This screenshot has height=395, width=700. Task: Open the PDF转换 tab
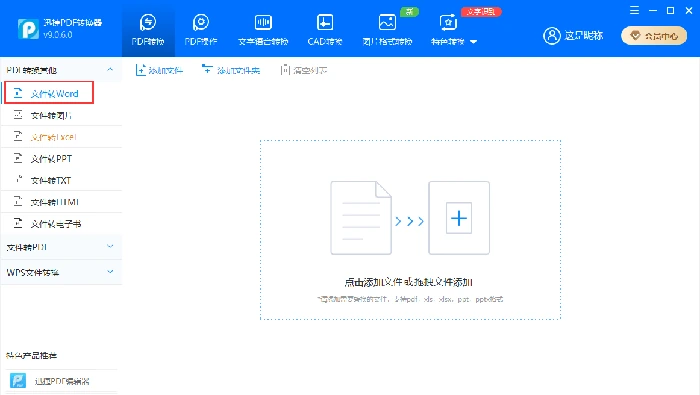[148, 29]
